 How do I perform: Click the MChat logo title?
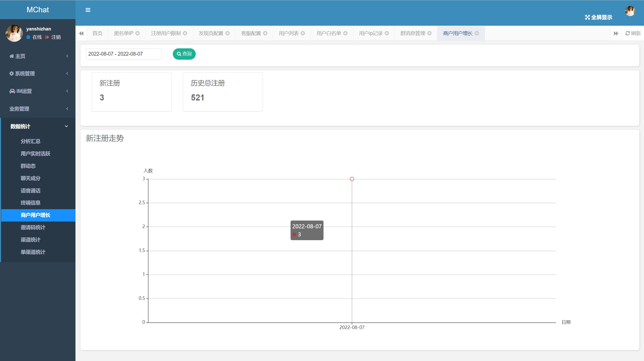coord(38,10)
